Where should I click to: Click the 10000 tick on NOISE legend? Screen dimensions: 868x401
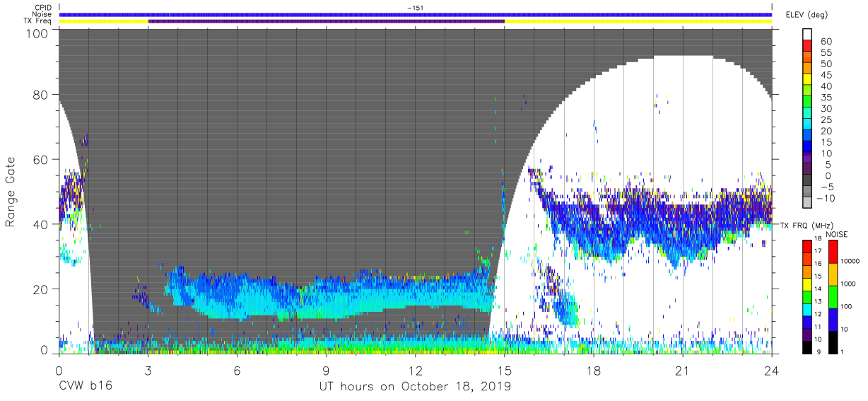[850, 261]
